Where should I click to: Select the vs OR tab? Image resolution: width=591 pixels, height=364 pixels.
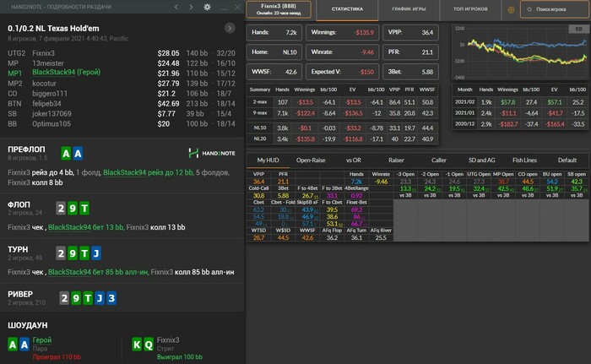354,160
